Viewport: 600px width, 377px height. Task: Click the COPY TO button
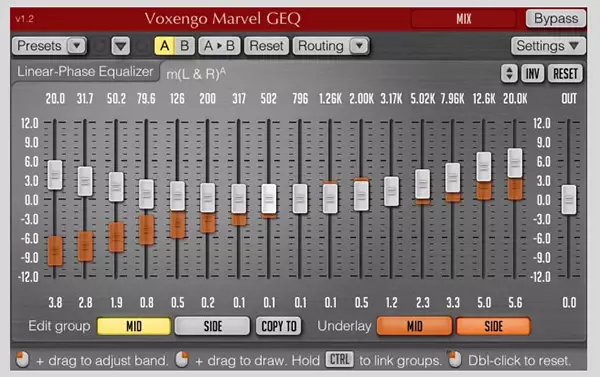coord(279,326)
